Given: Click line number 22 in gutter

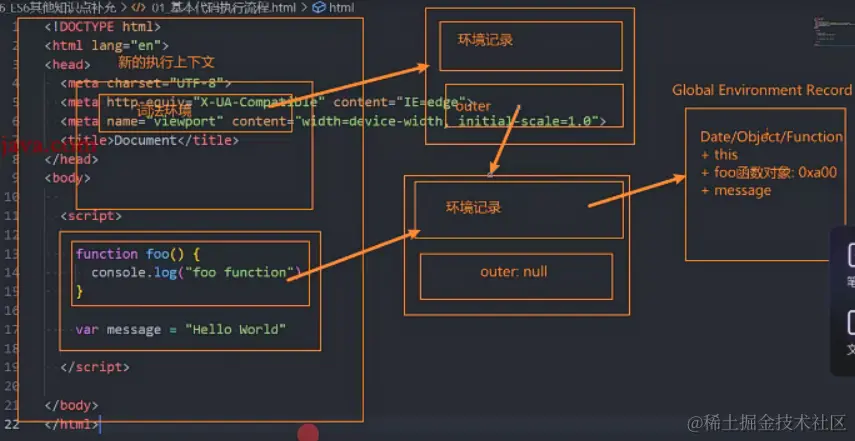Looking at the screenshot, I should click(x=11, y=424).
